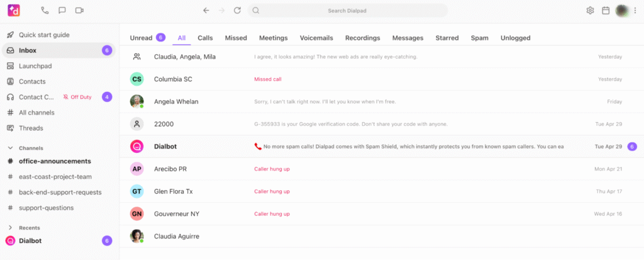The image size is (644, 260).
Task: Open settings gear icon
Action: pos(590,11)
